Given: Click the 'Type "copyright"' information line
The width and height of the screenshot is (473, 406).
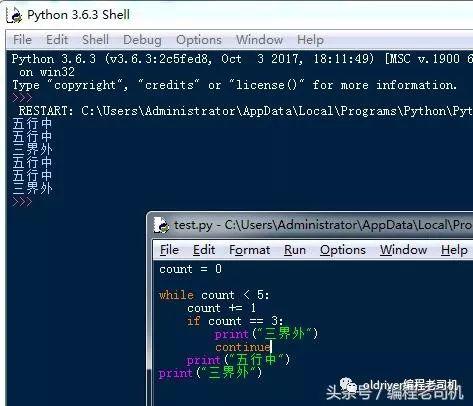Looking at the screenshot, I should coord(234,85).
